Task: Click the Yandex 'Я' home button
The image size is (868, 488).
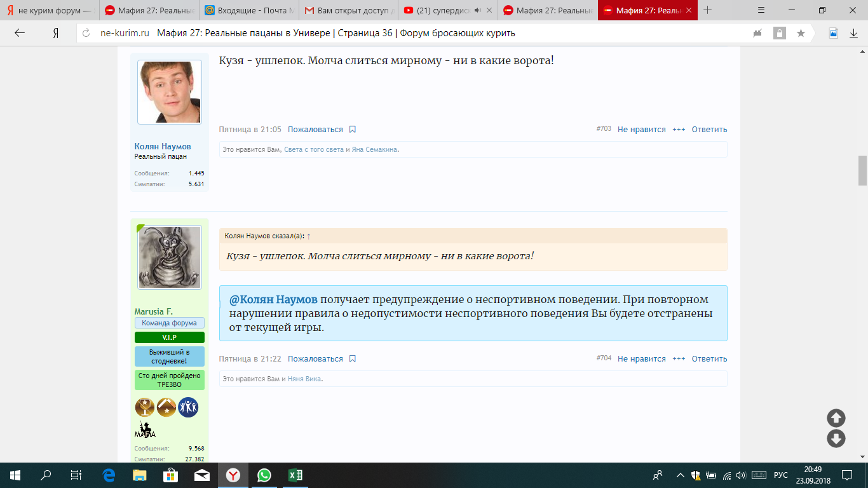Action: [x=56, y=34]
